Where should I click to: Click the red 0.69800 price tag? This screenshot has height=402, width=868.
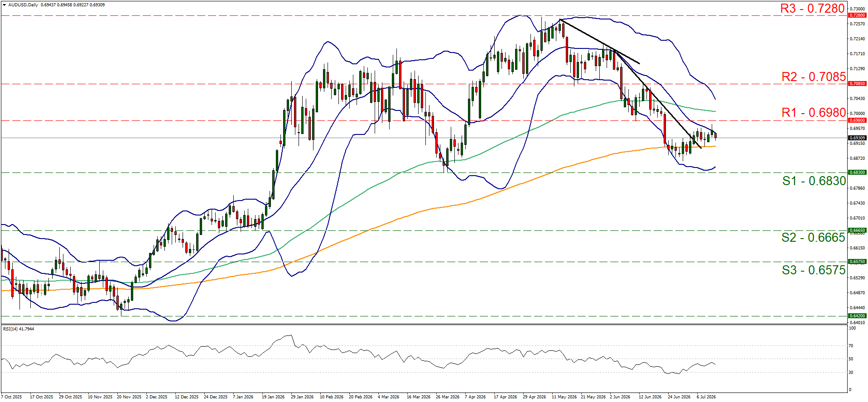coord(857,120)
